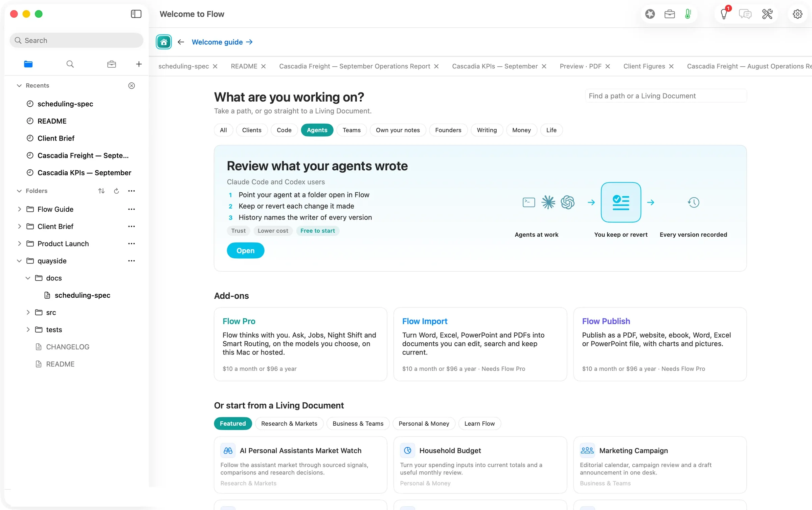Refresh the Folders list
This screenshot has width=812, height=510.
pyautogui.click(x=116, y=191)
